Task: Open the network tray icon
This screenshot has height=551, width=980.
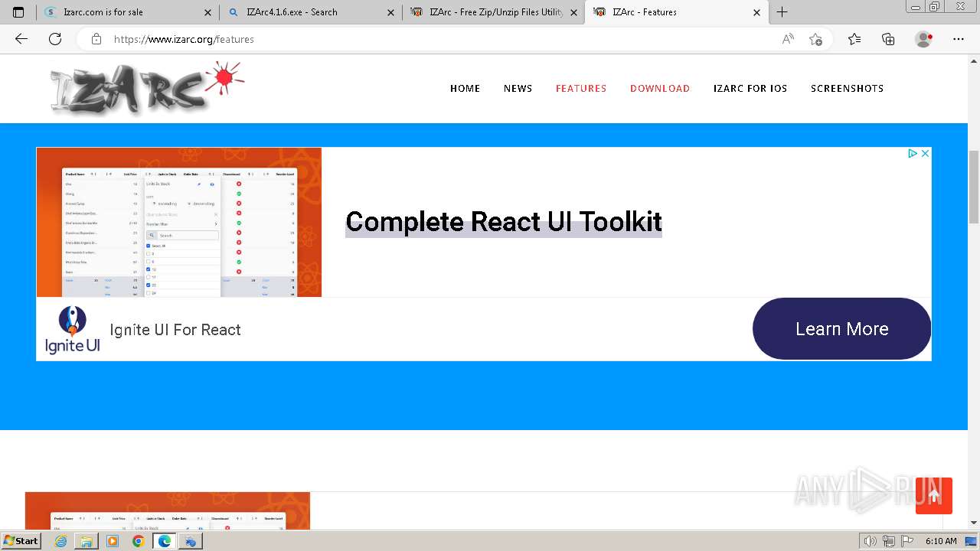Action: click(x=889, y=541)
